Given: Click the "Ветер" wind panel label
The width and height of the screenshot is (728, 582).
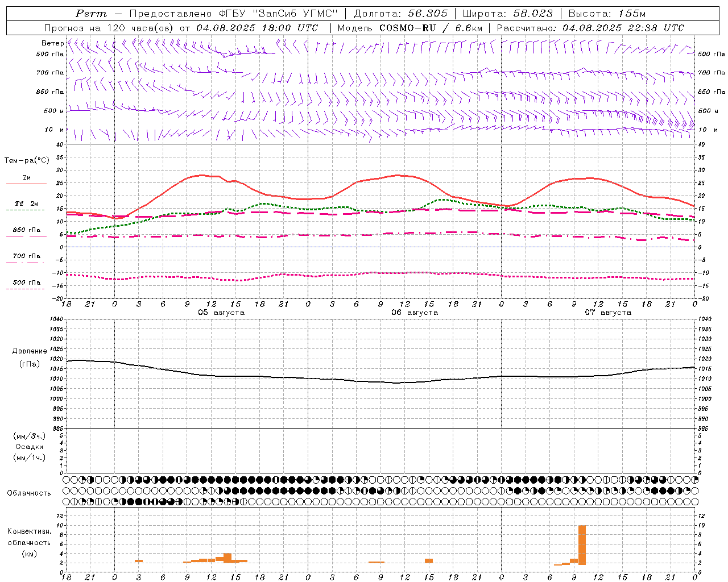Looking at the screenshot, I should point(52,43).
